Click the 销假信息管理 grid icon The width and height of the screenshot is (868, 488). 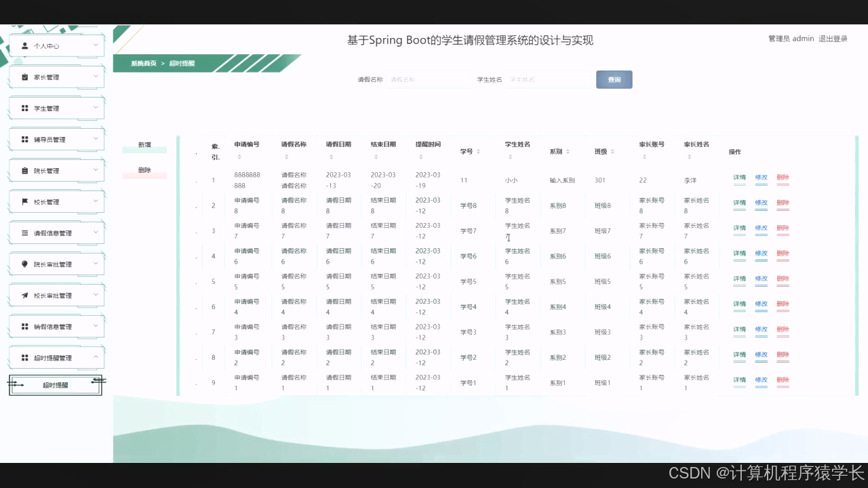[24, 326]
